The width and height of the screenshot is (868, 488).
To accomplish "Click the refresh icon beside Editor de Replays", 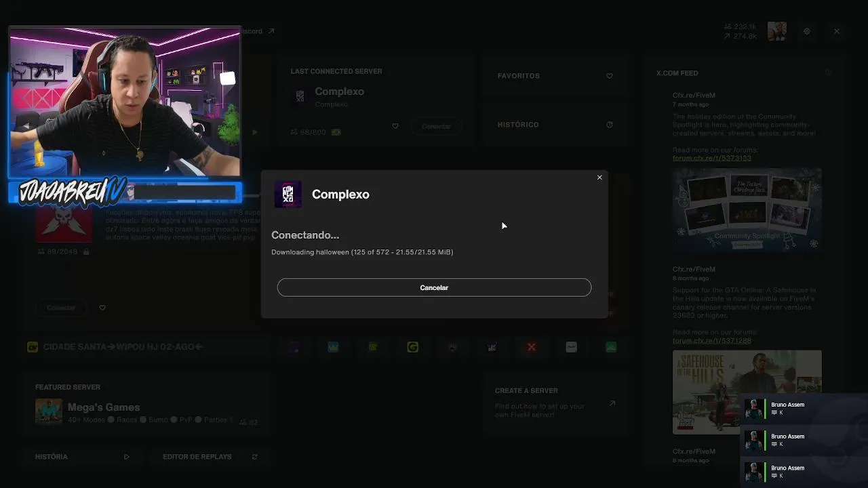I will pos(254,457).
